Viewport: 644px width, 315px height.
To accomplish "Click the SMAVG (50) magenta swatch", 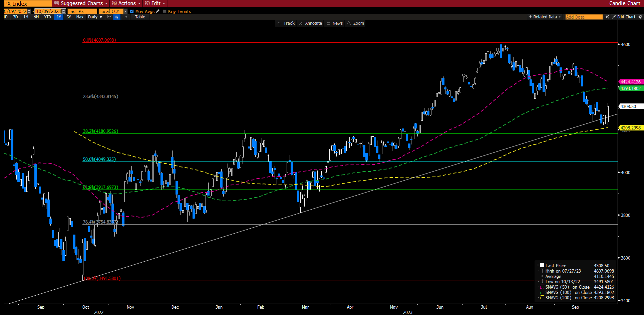I will 542,287.
